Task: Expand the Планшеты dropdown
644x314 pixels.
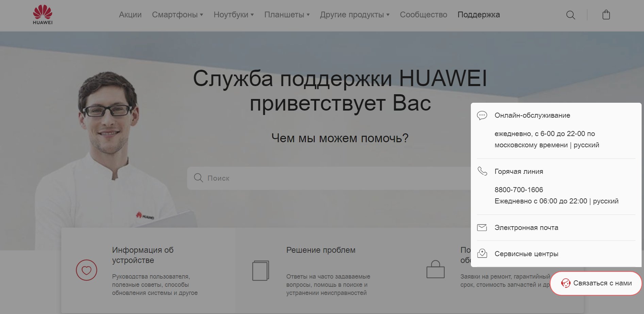Action: click(x=287, y=15)
